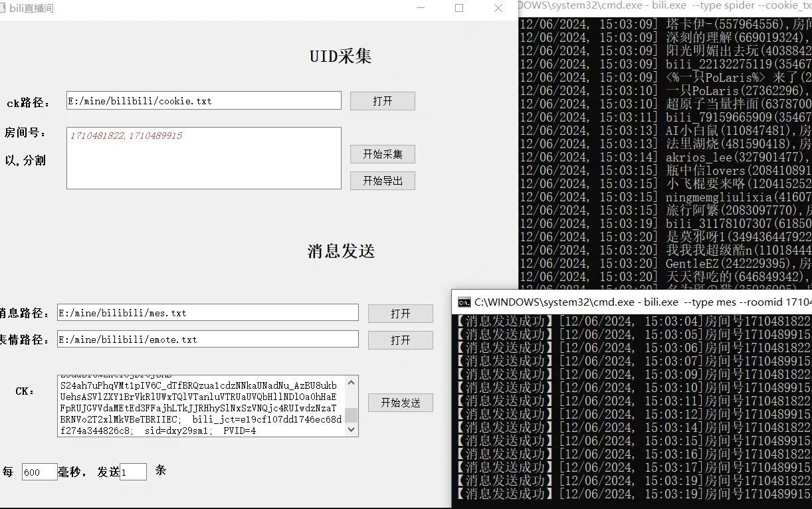Click the 条 label after count field
This screenshot has height=509, width=812.
pyautogui.click(x=160, y=470)
